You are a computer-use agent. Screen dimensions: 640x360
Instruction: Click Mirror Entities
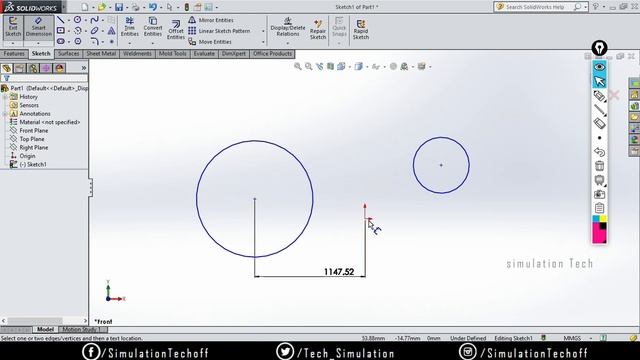(x=211, y=20)
